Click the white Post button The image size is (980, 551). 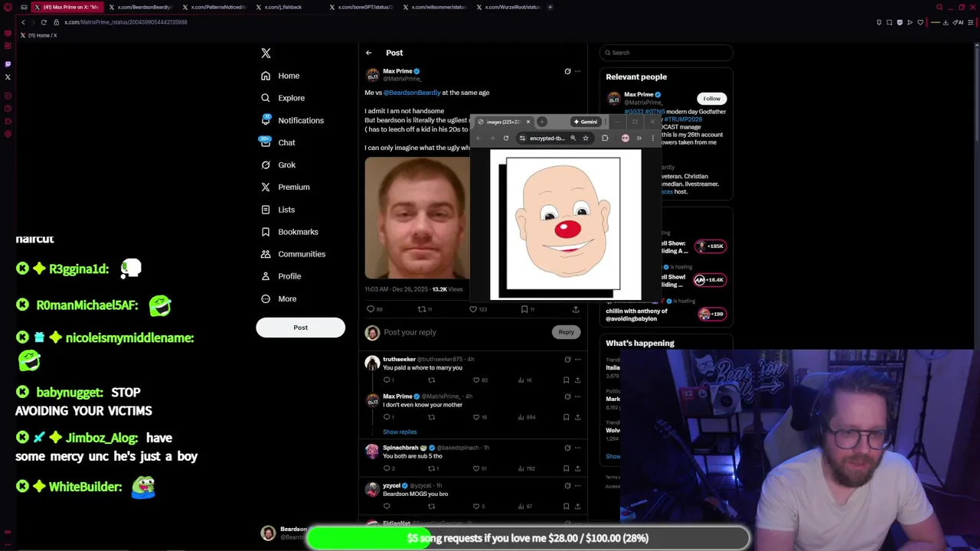[300, 328]
